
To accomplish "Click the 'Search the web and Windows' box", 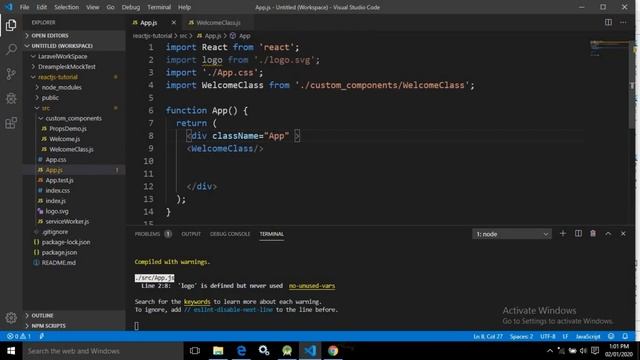I will click(103, 351).
